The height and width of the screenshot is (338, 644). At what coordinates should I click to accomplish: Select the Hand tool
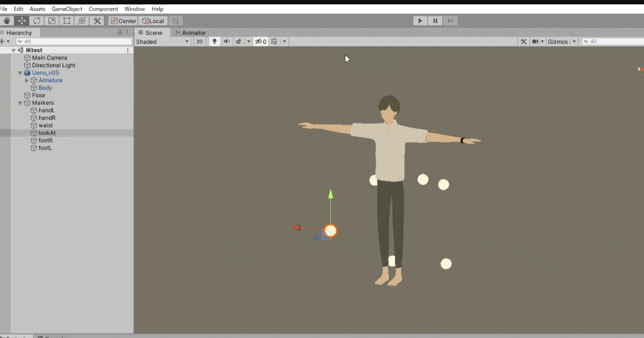(x=7, y=21)
